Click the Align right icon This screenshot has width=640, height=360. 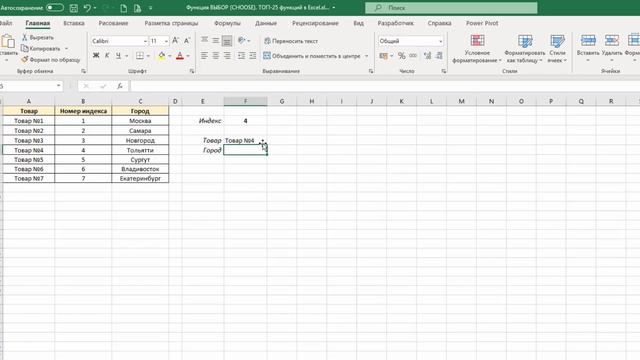point(227,56)
